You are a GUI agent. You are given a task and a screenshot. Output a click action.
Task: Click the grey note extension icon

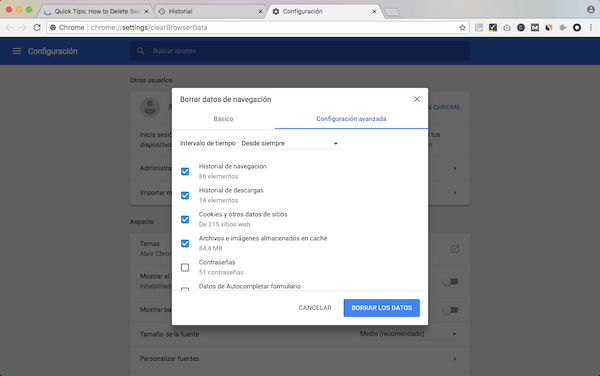(479, 28)
